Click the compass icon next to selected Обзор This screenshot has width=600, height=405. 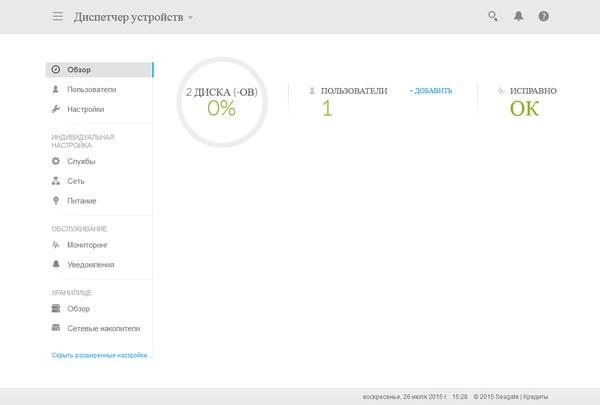click(56, 69)
